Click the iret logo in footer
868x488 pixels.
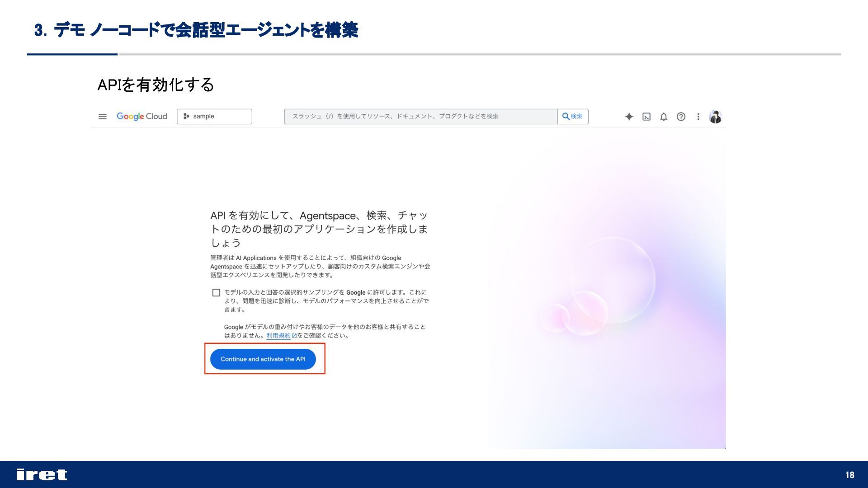(42, 474)
